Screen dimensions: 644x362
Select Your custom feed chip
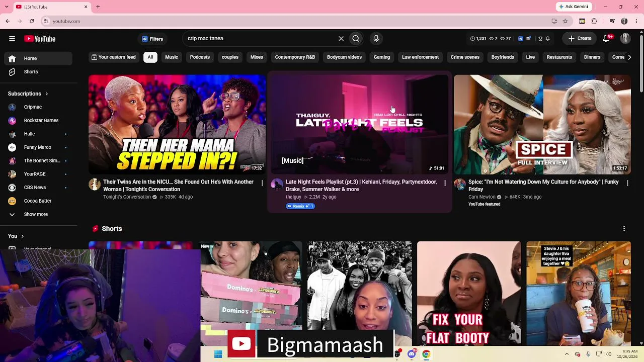pyautogui.click(x=114, y=57)
